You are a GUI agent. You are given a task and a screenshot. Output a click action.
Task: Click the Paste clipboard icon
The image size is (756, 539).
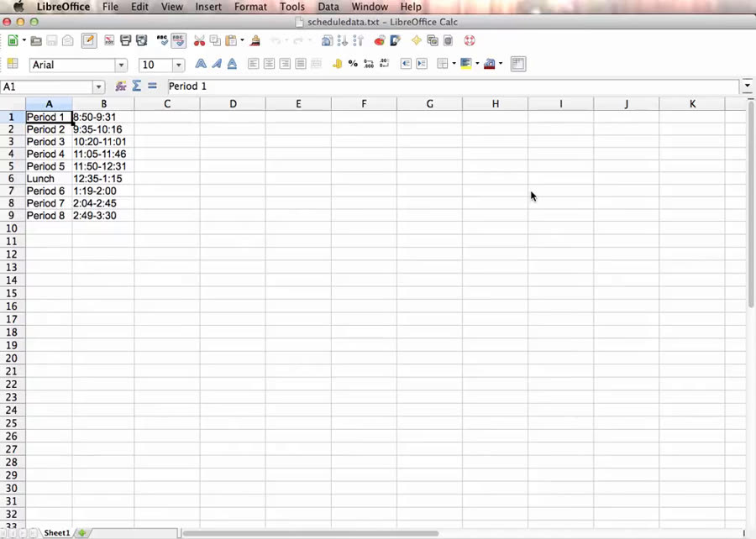232,40
